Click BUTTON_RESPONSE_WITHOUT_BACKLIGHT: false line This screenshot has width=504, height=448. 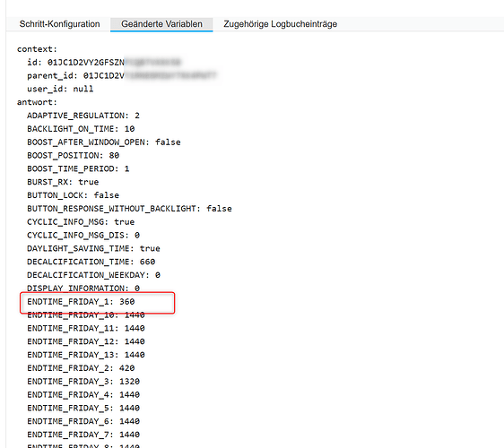pos(129,209)
